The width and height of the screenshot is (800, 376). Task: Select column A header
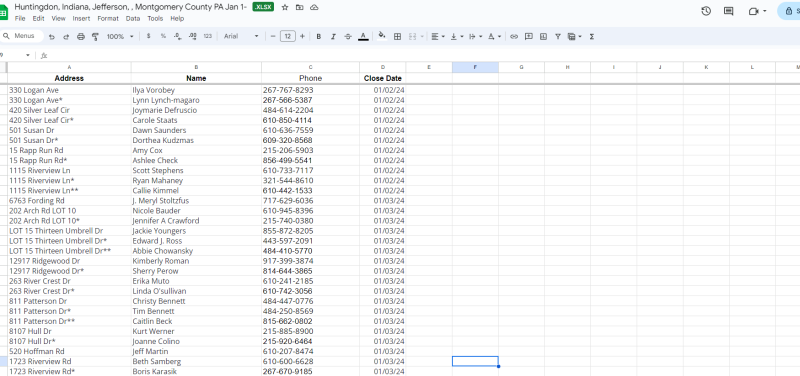tap(69, 67)
